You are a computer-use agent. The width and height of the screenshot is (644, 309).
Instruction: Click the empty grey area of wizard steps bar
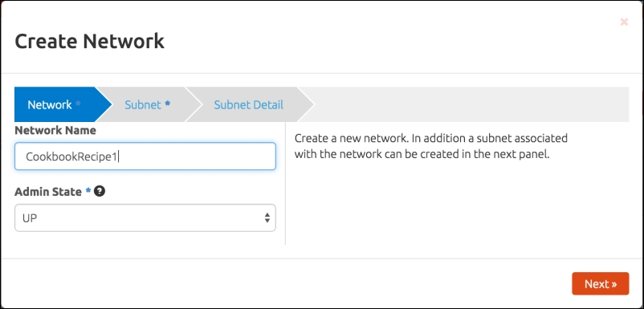471,104
